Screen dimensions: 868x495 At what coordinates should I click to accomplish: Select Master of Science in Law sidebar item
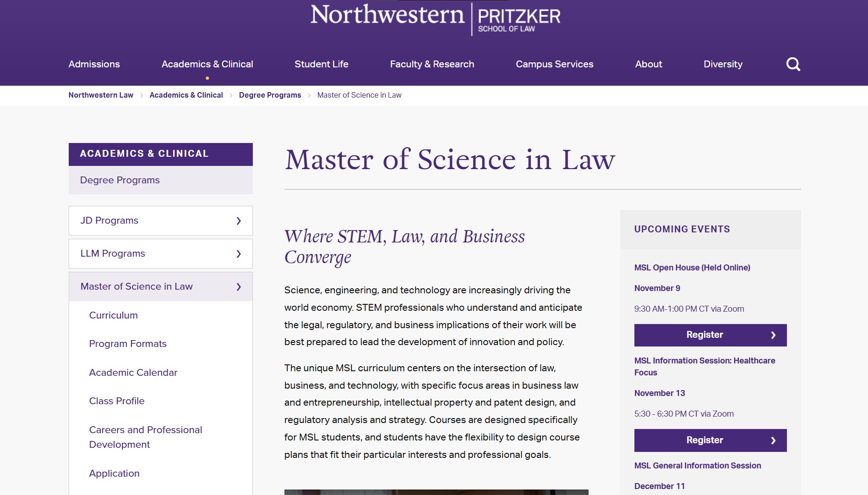[x=161, y=287]
